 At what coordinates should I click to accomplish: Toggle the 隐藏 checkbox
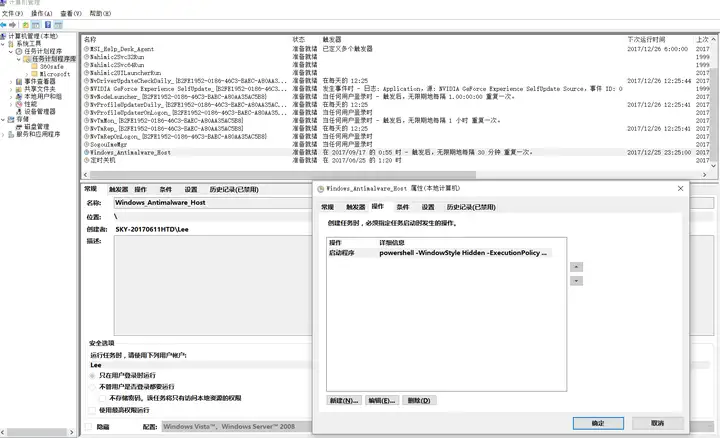coord(89,427)
